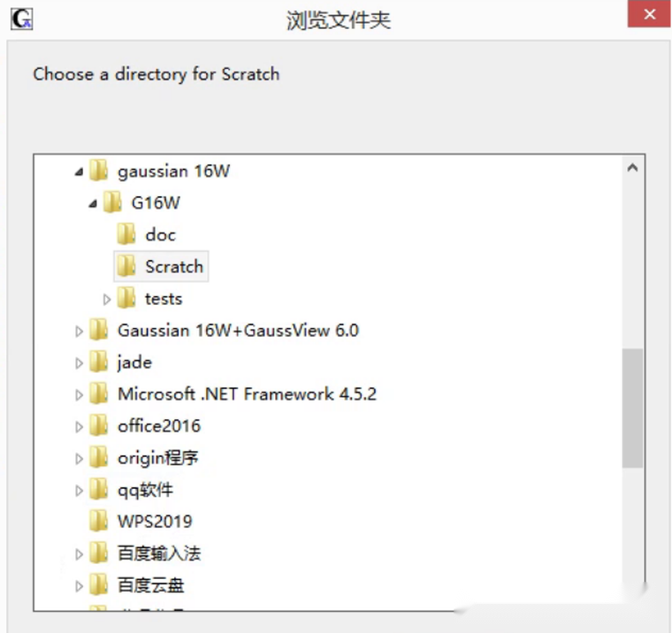Select the 'gaussian 16W' tree label
The image size is (672, 633).
click(173, 172)
